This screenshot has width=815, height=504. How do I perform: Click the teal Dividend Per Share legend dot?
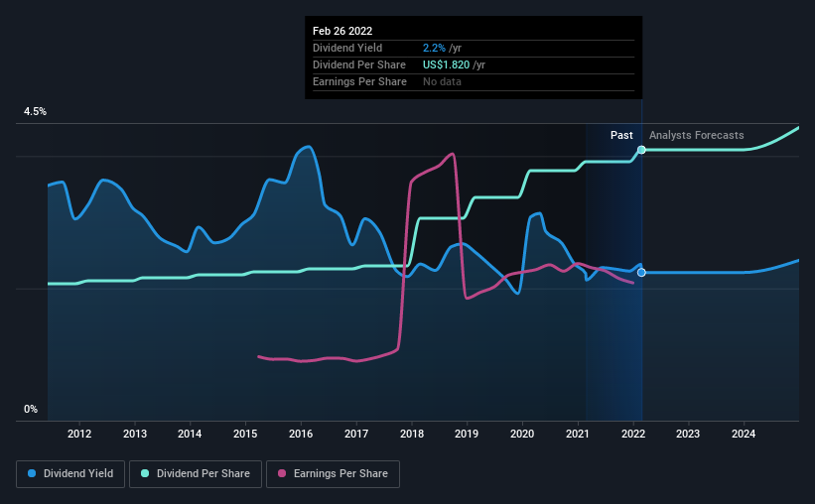[x=145, y=473]
